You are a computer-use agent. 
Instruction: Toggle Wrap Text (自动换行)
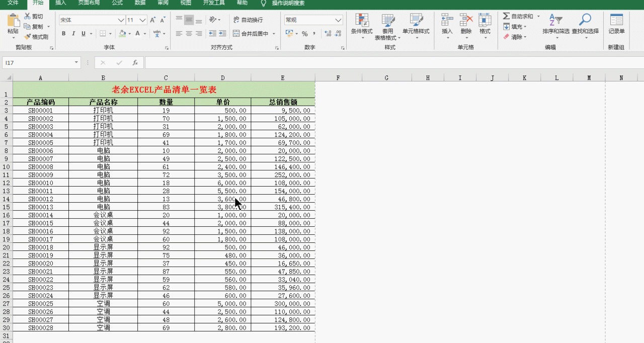click(x=248, y=20)
